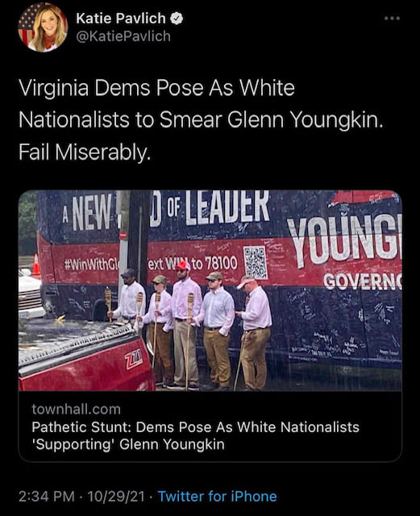Click the QR code on the bus photo

click(255, 262)
